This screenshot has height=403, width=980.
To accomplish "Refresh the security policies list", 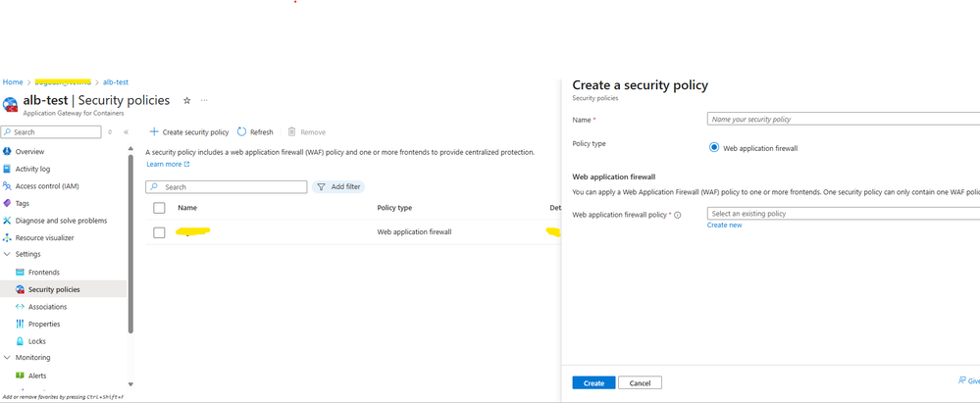I will (x=256, y=132).
